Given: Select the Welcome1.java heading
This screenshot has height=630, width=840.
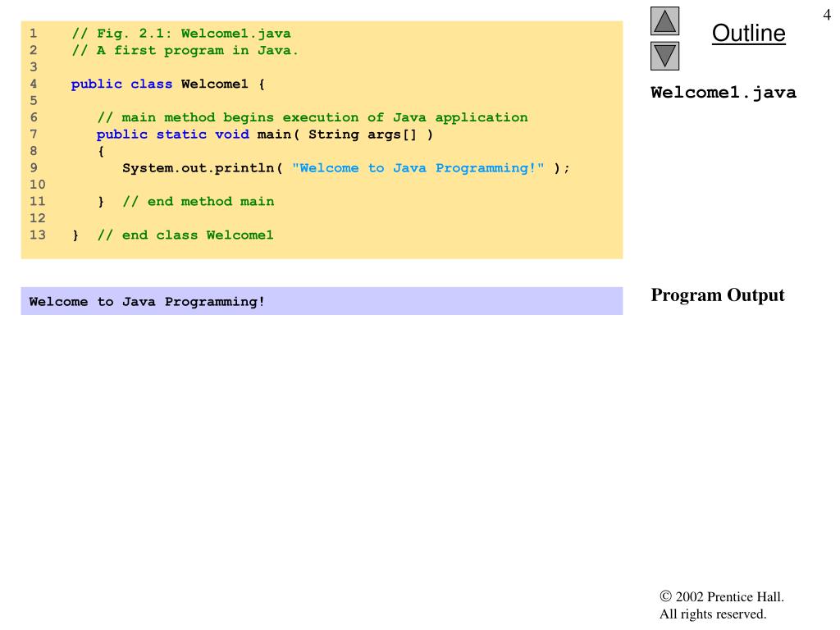Looking at the screenshot, I should click(724, 93).
